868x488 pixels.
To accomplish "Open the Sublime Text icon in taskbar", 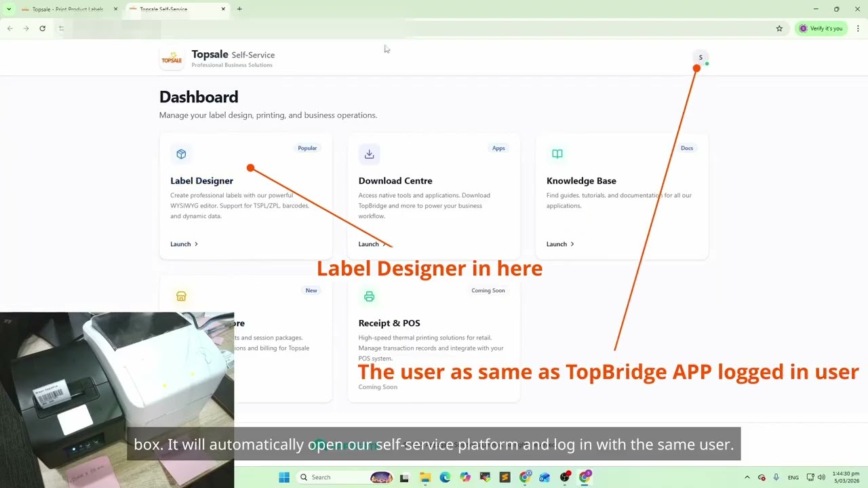I will (505, 477).
